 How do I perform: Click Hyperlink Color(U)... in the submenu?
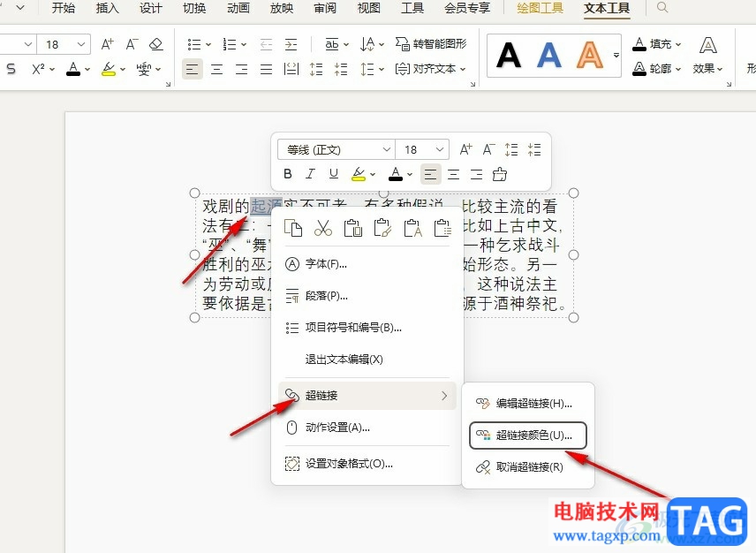pos(528,436)
